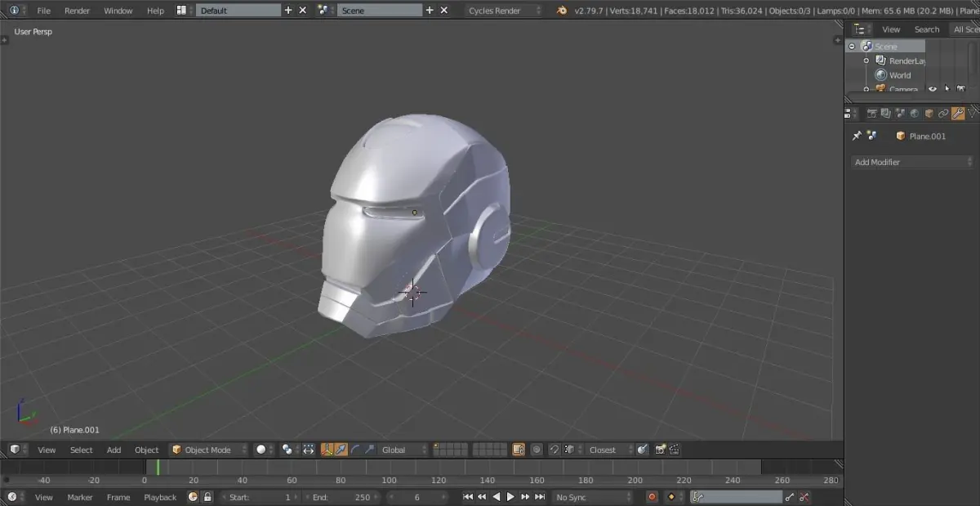The image size is (980, 506).
Task: Click the scene browse icon
Action: click(x=323, y=11)
